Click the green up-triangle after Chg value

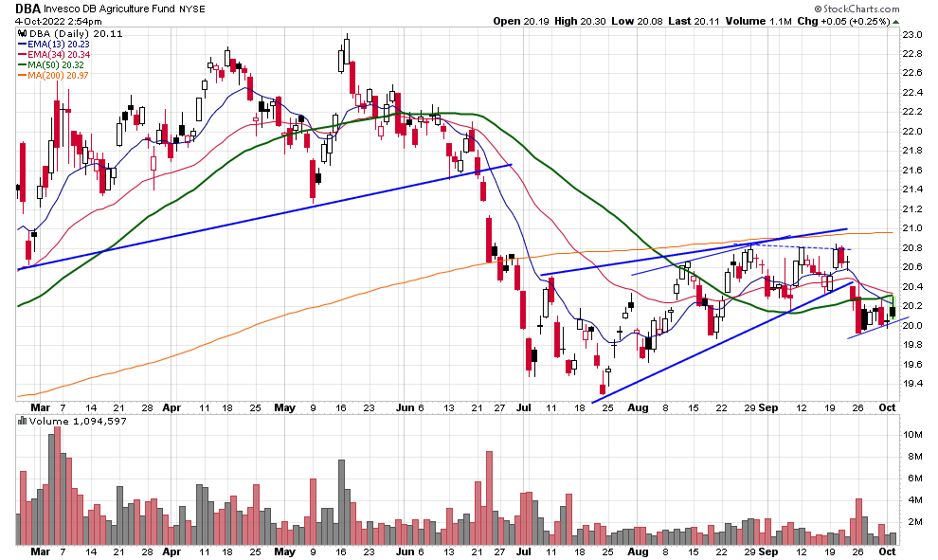895,22
